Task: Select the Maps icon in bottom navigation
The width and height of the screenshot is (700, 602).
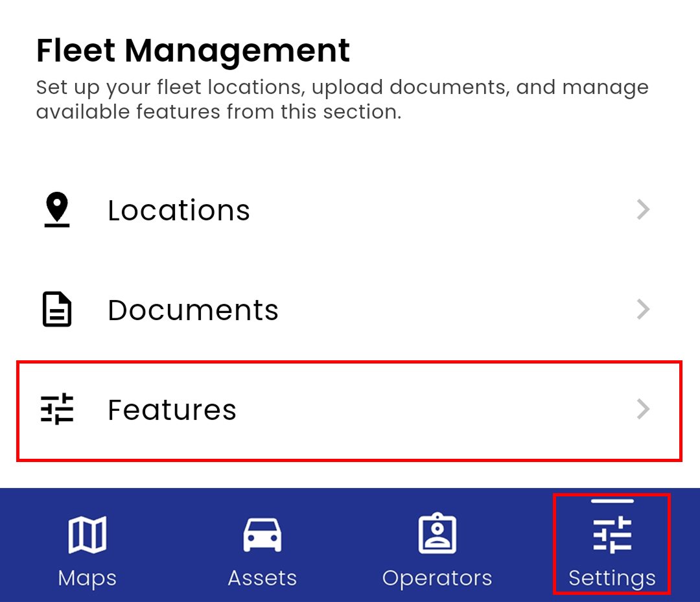Action: click(87, 535)
